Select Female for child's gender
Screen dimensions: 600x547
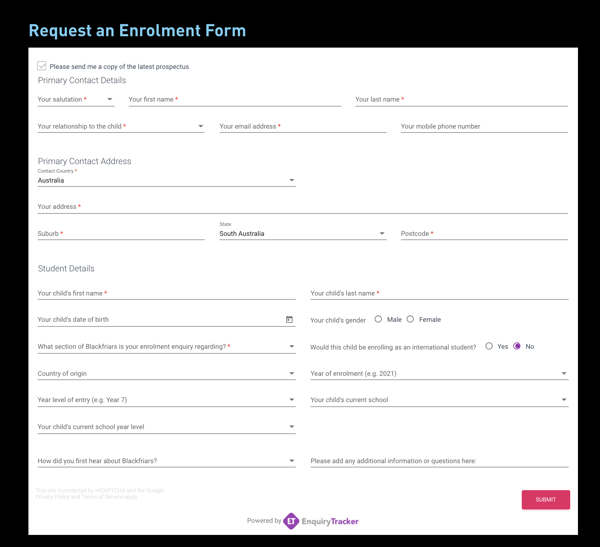[410, 319]
